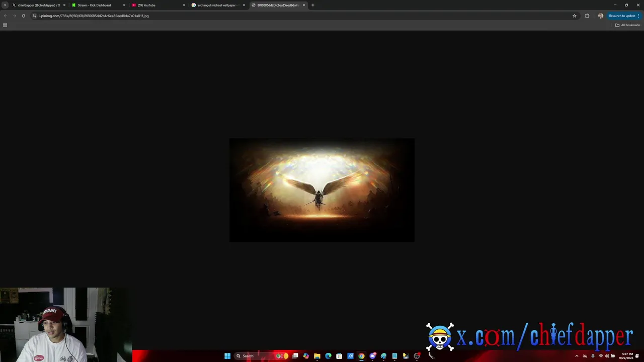Open Discord from the taskbar
Screen dimensions: 644x362
(x=372, y=356)
